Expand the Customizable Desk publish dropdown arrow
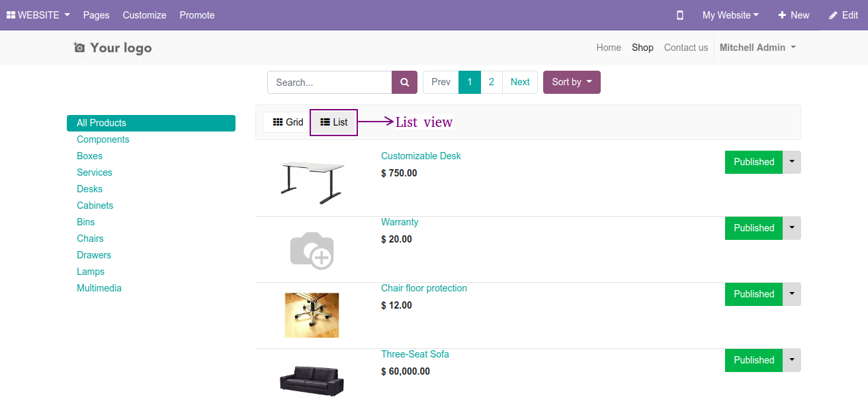Viewport: 868px width, 413px height. click(x=792, y=162)
